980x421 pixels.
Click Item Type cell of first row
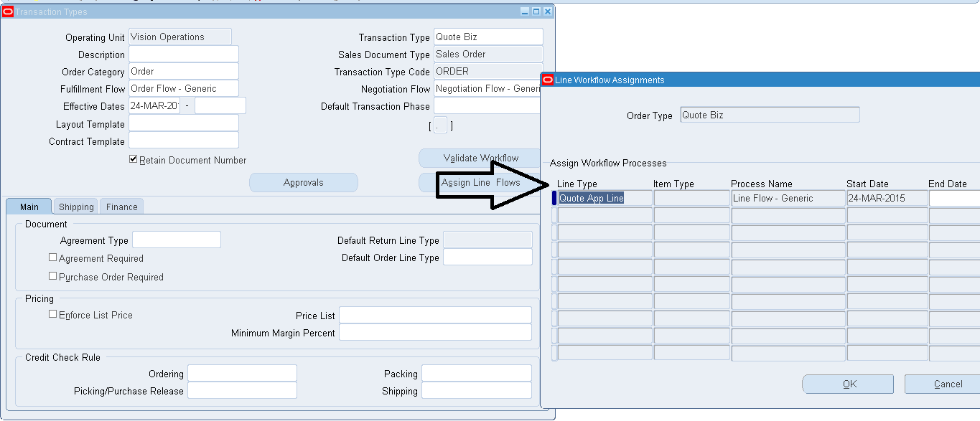pos(692,198)
